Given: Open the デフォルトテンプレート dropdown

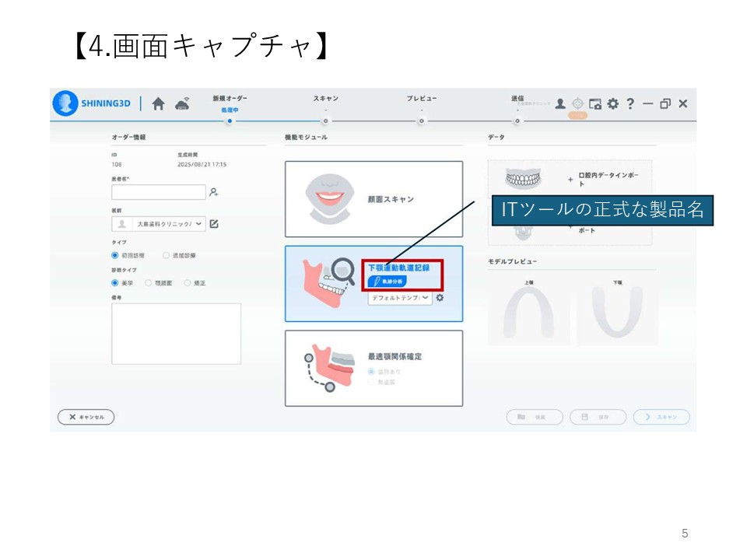Looking at the screenshot, I should coord(425,298).
